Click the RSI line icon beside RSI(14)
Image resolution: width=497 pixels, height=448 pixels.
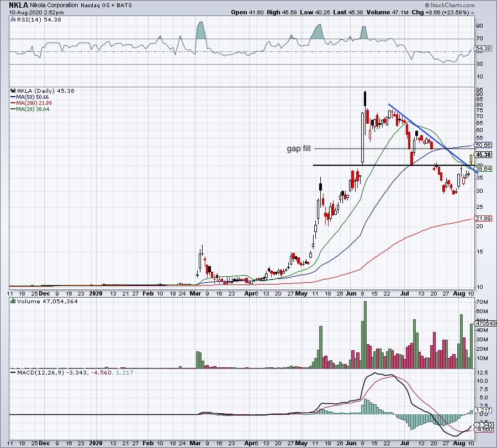click(13, 20)
